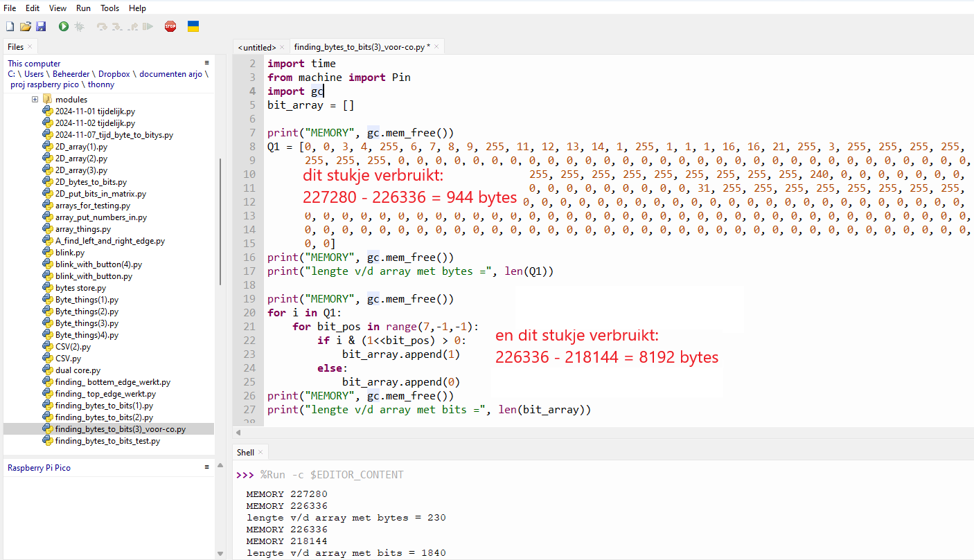Click Raspberry Pi Pico panel title
Image resolution: width=974 pixels, height=560 pixels.
point(39,468)
